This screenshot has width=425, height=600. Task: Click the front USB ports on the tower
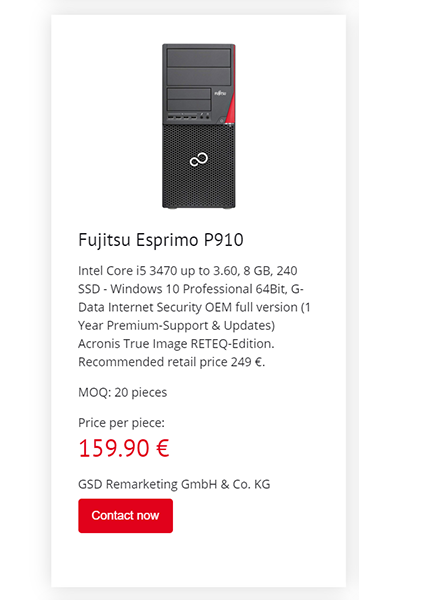click(182, 116)
